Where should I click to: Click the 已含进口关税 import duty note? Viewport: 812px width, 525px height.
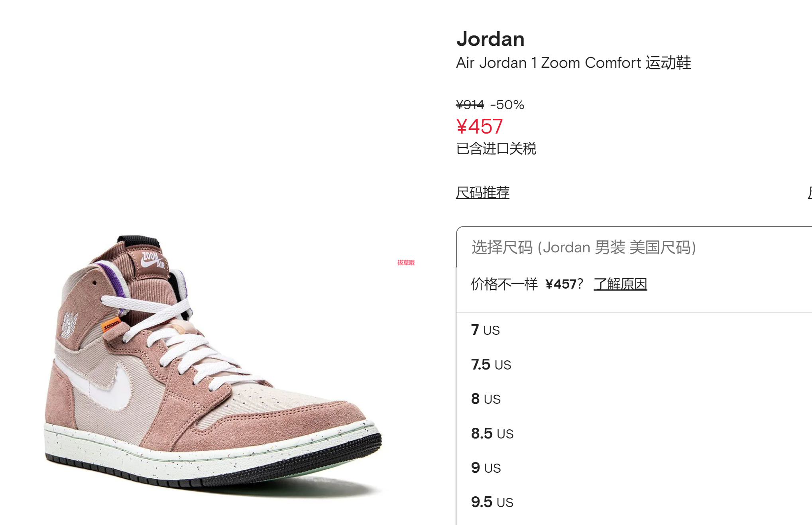click(496, 149)
